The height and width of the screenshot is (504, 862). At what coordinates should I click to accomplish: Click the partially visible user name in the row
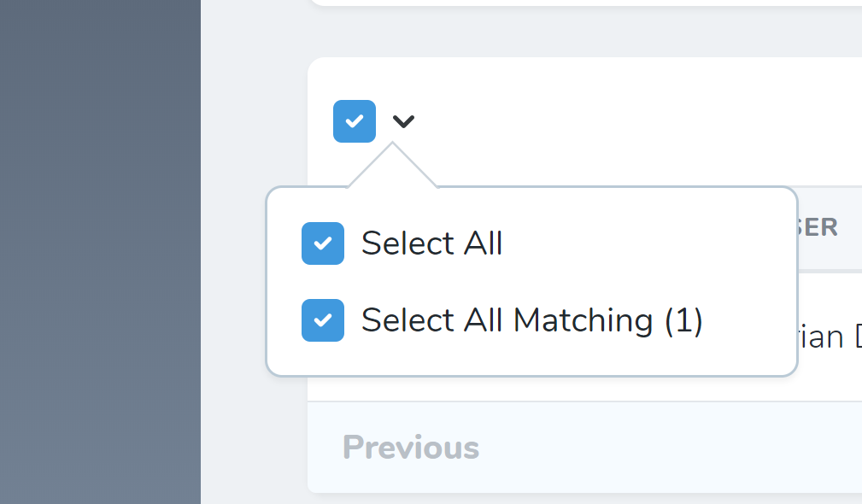[833, 337]
